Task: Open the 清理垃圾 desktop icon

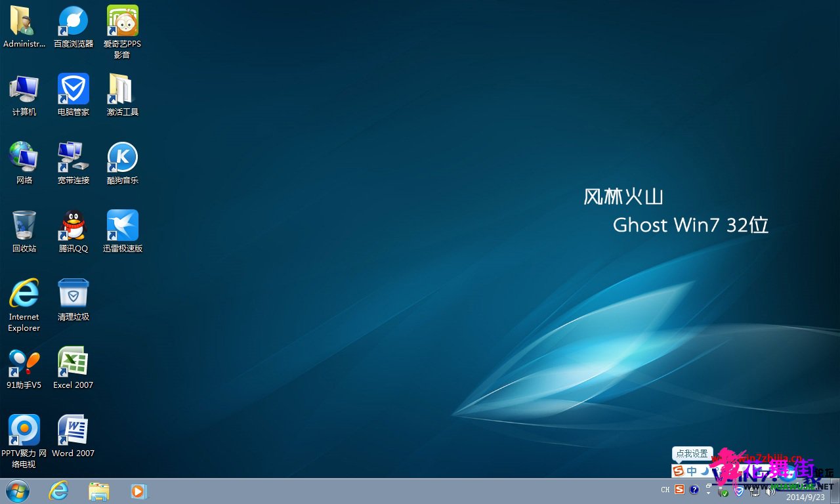Action: [x=73, y=300]
